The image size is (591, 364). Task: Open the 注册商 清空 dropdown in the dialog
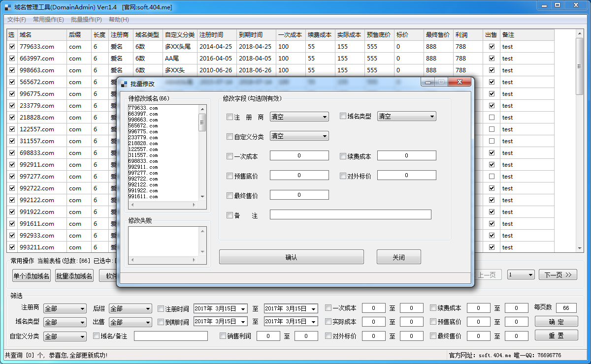(299, 117)
